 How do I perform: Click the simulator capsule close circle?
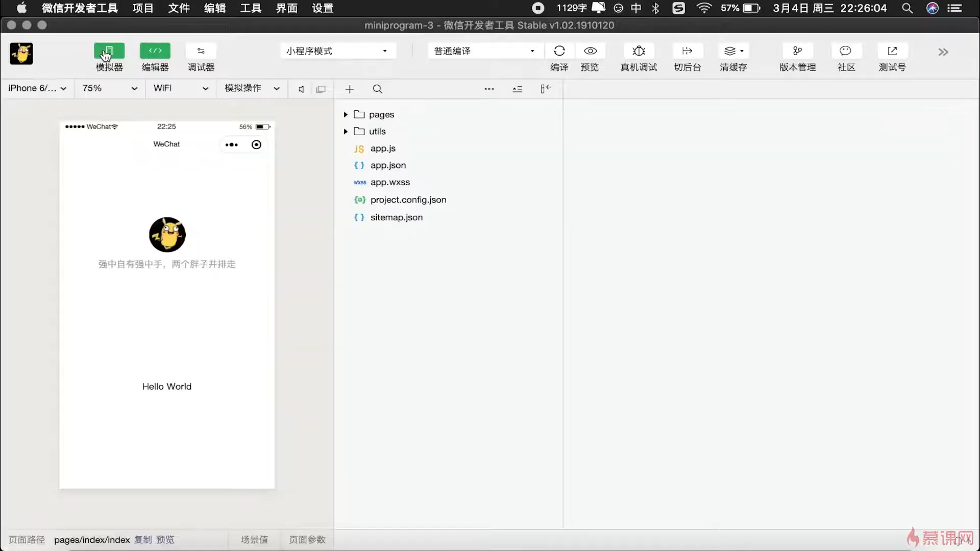coord(256,145)
